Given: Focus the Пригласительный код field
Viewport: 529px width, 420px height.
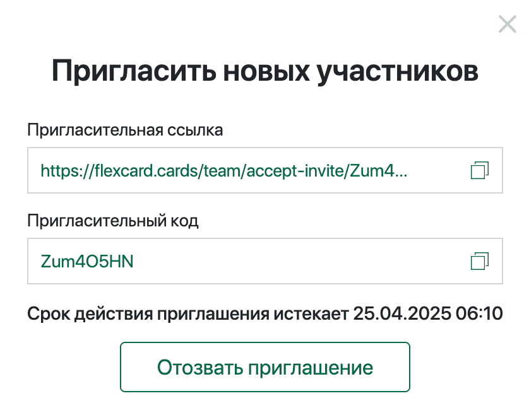Looking at the screenshot, I should point(265,261).
